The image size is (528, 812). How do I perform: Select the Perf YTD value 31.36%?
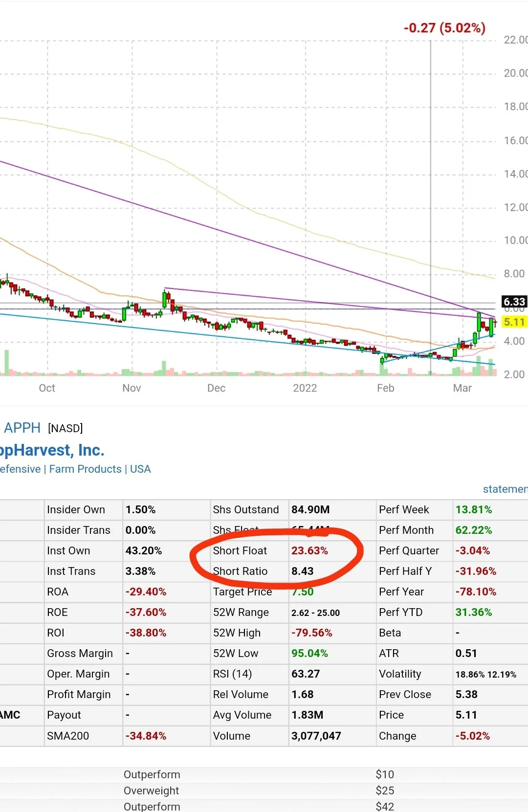point(474,612)
